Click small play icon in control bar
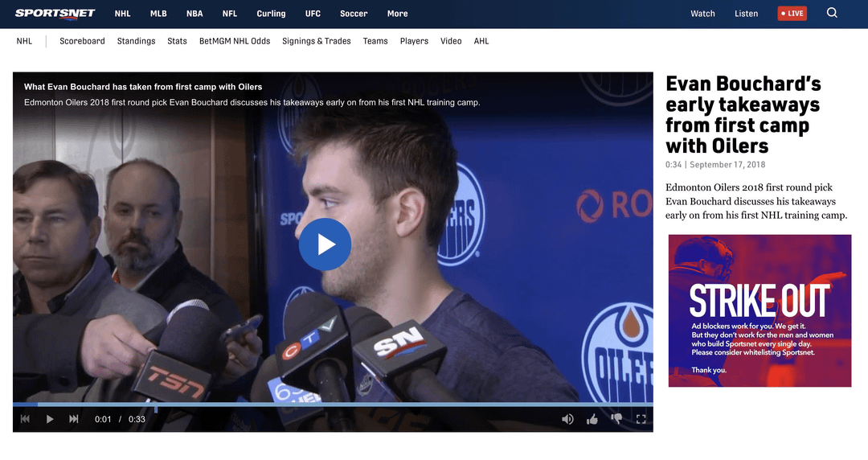 click(x=50, y=419)
